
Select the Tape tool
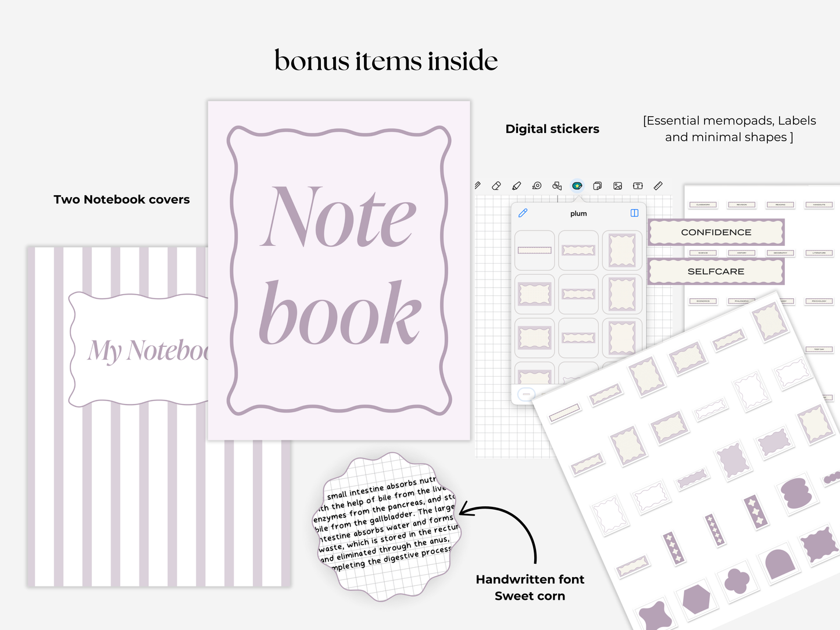click(x=537, y=186)
